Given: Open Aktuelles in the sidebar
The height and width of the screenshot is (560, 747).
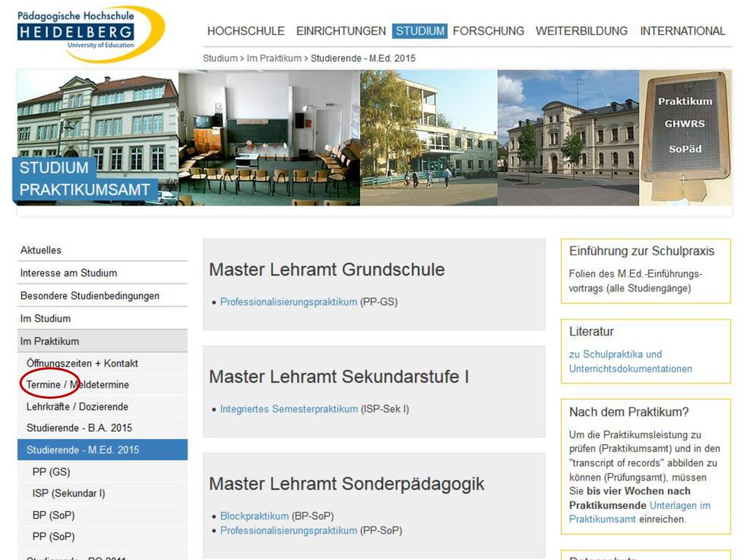Looking at the screenshot, I should (x=102, y=250).
